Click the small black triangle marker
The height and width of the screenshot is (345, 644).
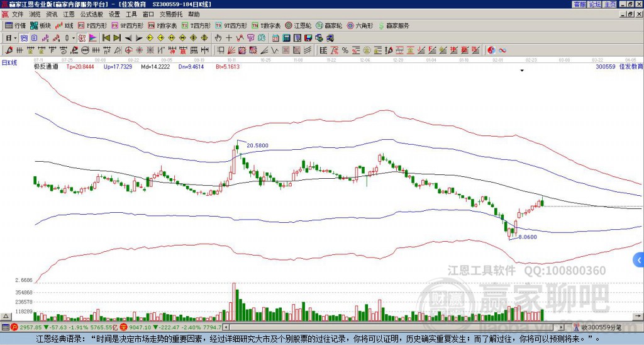pyautogui.click(x=522, y=71)
